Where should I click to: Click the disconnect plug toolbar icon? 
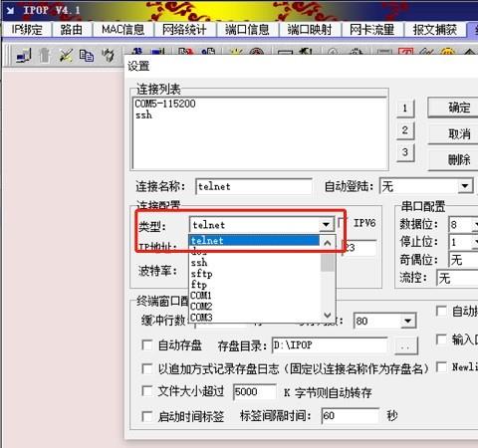66,56
